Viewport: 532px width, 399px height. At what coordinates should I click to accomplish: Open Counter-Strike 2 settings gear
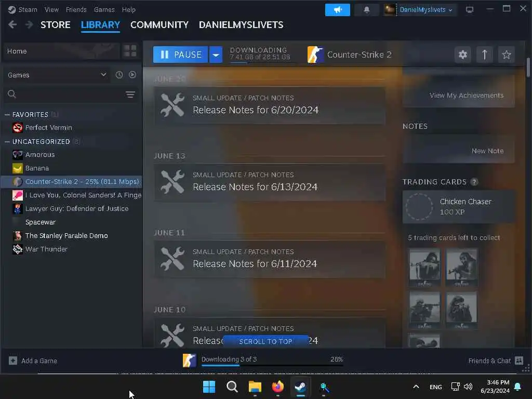[463, 55]
